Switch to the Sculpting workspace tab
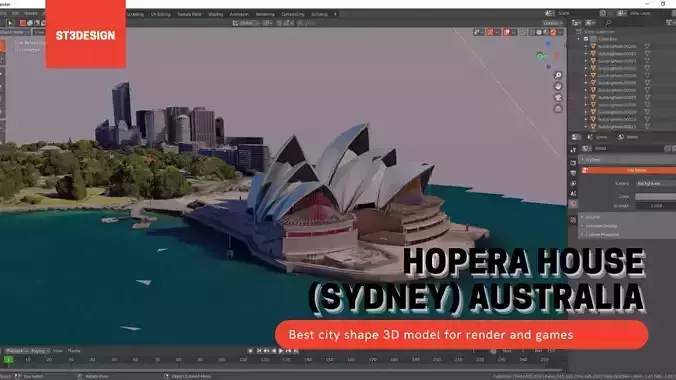The image size is (676, 380). coord(135,14)
